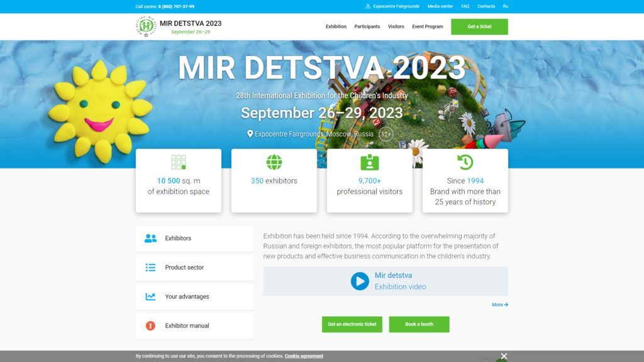Open the Contacts page
This screenshot has width=644, height=362.
(x=486, y=6)
